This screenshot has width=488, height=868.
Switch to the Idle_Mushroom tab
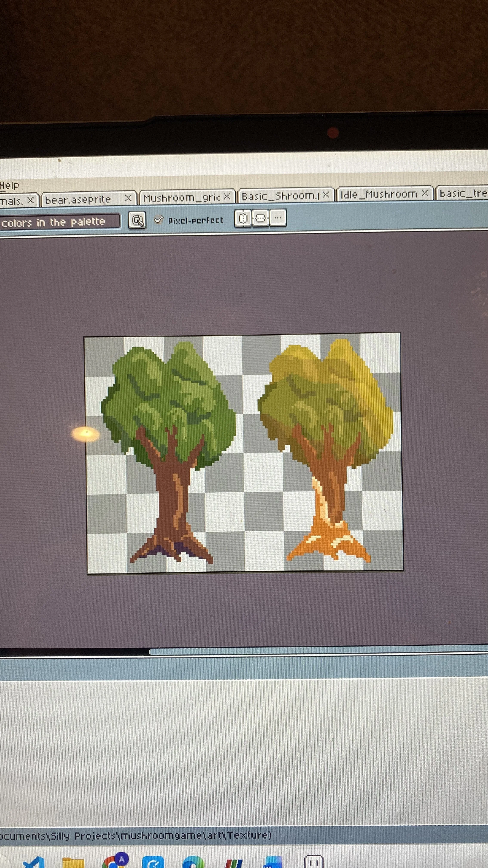[x=378, y=194]
